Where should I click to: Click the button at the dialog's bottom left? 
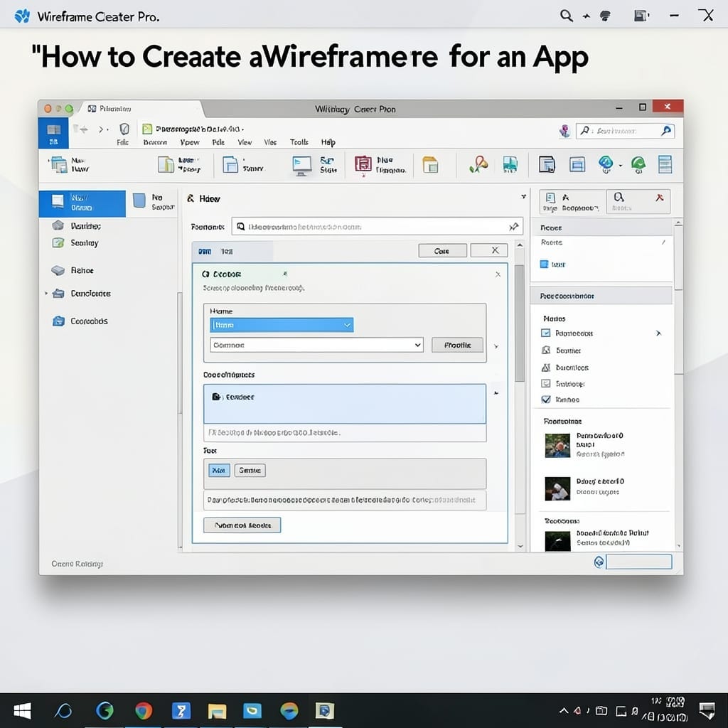(x=242, y=525)
